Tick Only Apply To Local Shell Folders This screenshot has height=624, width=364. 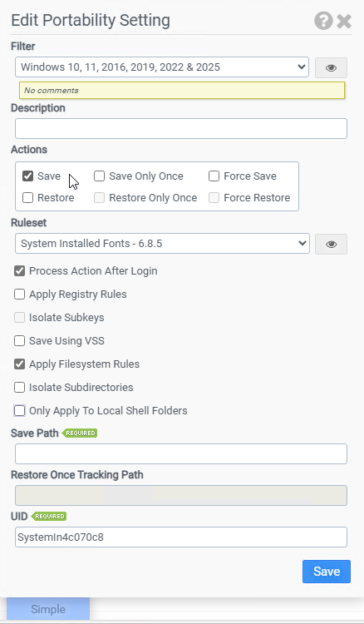tap(19, 411)
